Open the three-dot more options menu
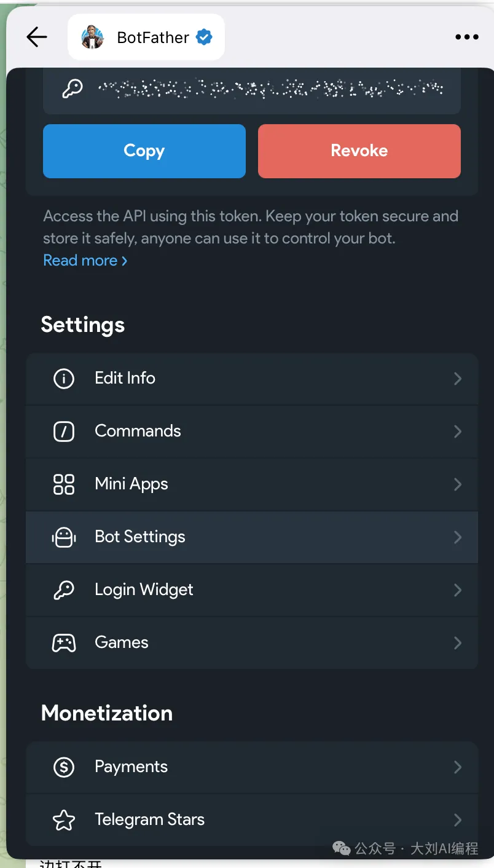 point(466,37)
